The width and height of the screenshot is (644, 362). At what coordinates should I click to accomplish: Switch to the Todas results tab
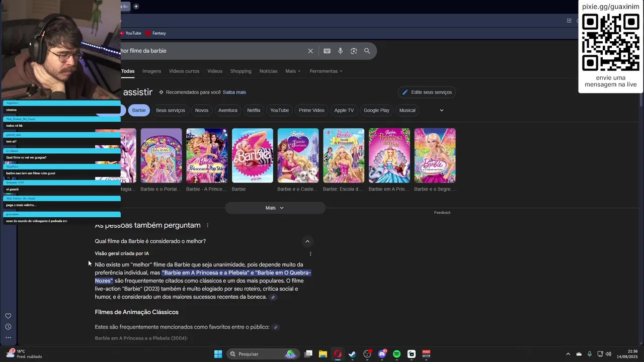click(128, 71)
